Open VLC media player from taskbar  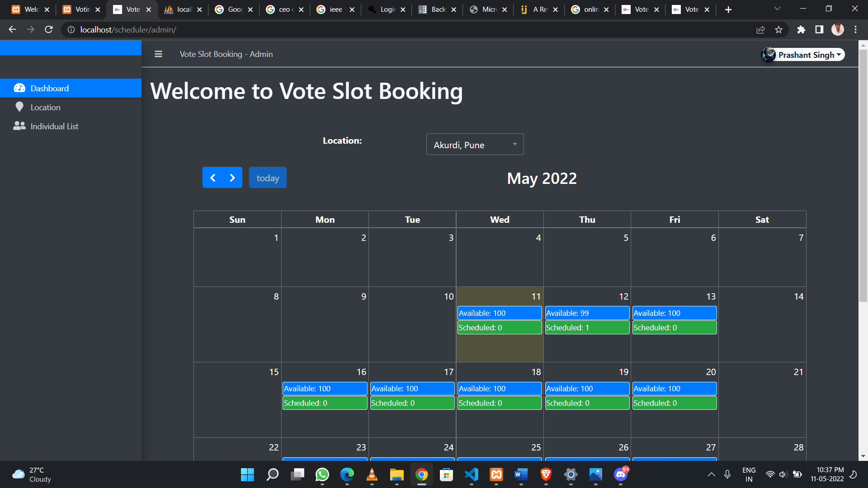pos(372,474)
